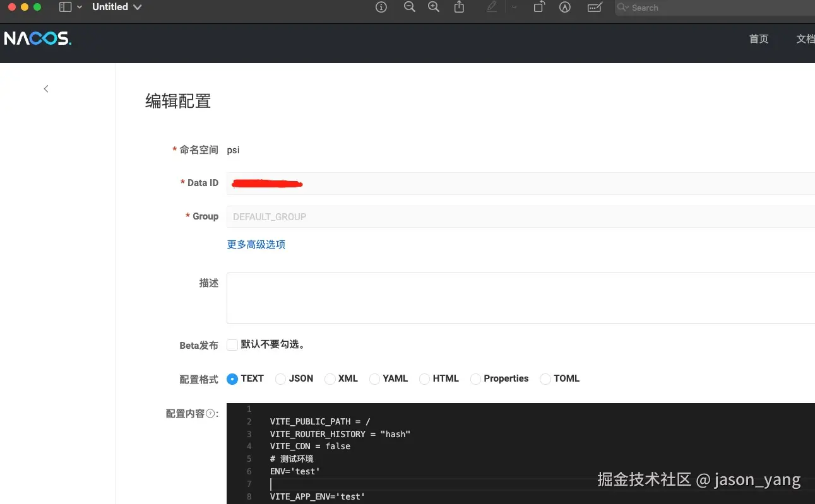Click line VITE_APP_ENV='test' in editor

pyautogui.click(x=318, y=496)
